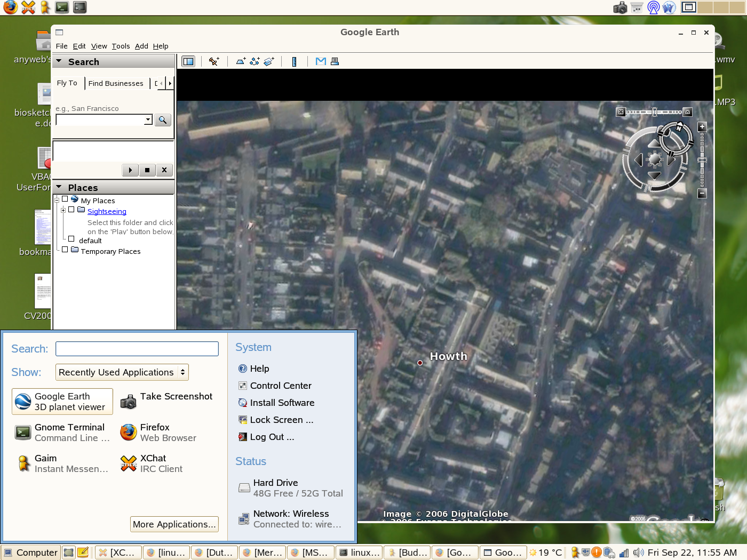The width and height of the screenshot is (747, 560).
Task: Click the Search field in Computer menu
Action: [x=137, y=349]
